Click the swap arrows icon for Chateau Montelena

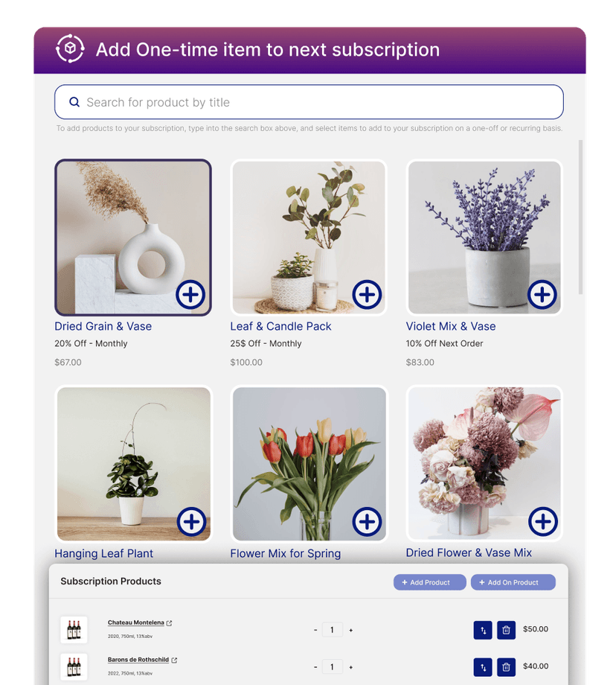(x=482, y=629)
